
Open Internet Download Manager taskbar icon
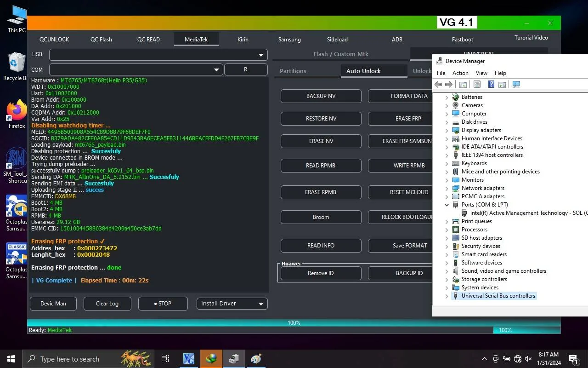(x=211, y=359)
